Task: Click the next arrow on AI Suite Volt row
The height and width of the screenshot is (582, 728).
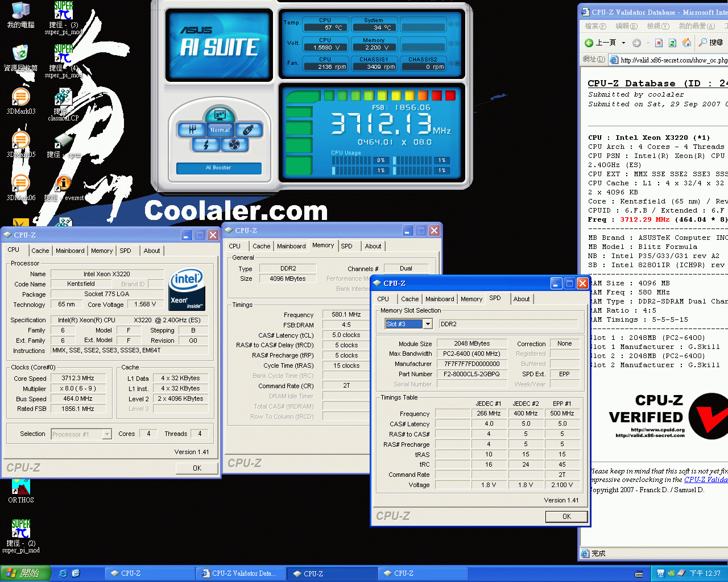Action: click(457, 43)
